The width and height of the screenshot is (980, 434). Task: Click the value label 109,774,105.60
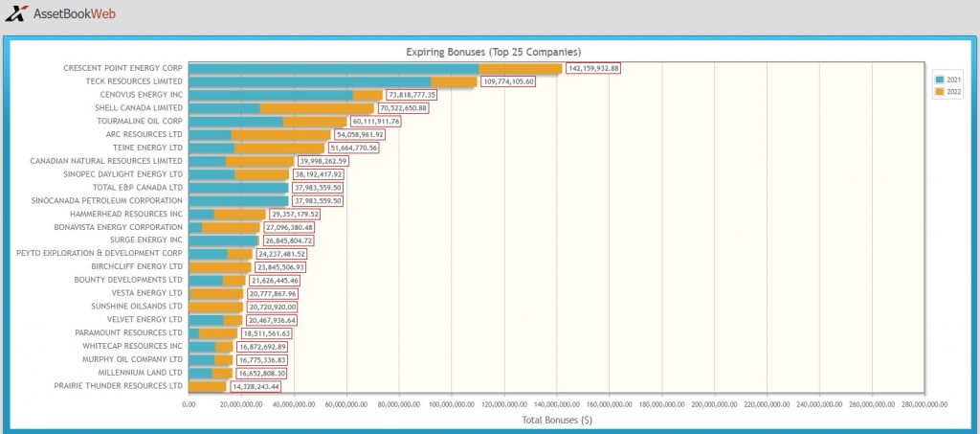[508, 81]
